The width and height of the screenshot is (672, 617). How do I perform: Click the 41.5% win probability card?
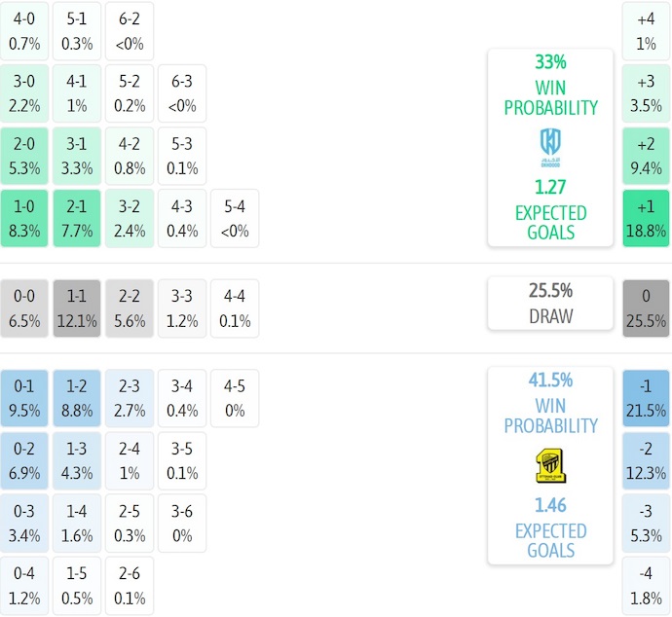pyautogui.click(x=550, y=464)
